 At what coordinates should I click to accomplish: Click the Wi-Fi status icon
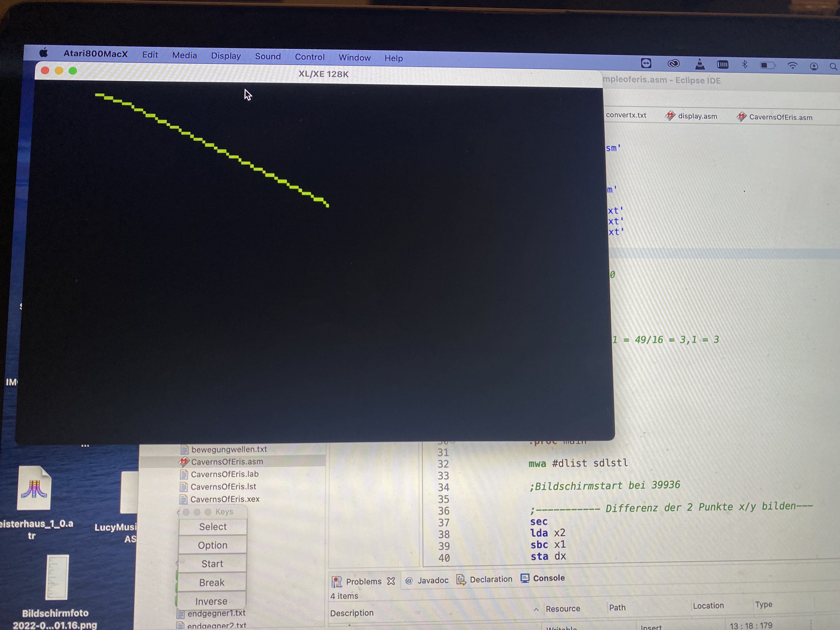[792, 66]
